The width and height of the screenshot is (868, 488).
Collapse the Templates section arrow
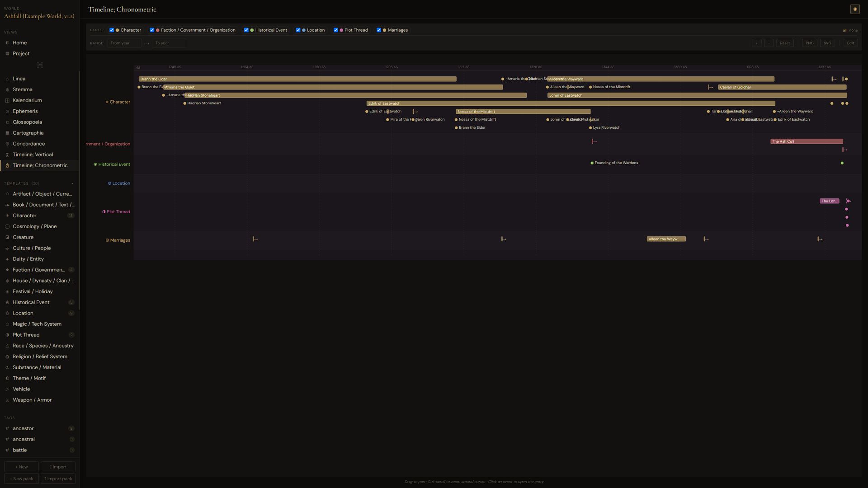(72, 183)
